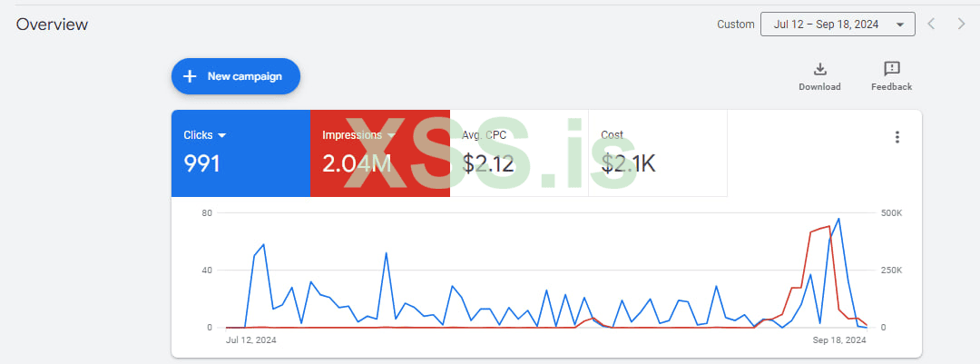This screenshot has width=980, height=364.
Task: Click the 991 clicks value
Action: [x=201, y=164]
